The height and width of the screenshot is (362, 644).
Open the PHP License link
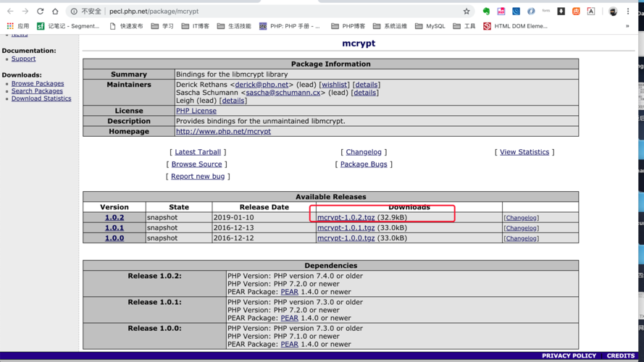196,111
